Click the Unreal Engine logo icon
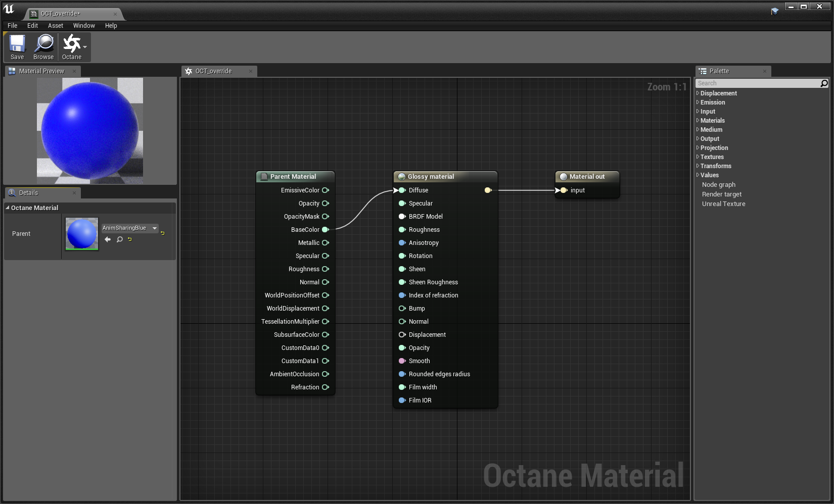This screenshot has height=504, width=834. (9, 9)
